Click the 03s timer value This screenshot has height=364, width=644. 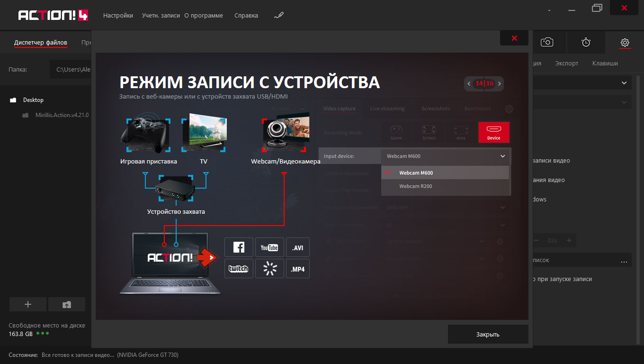[x=553, y=240]
